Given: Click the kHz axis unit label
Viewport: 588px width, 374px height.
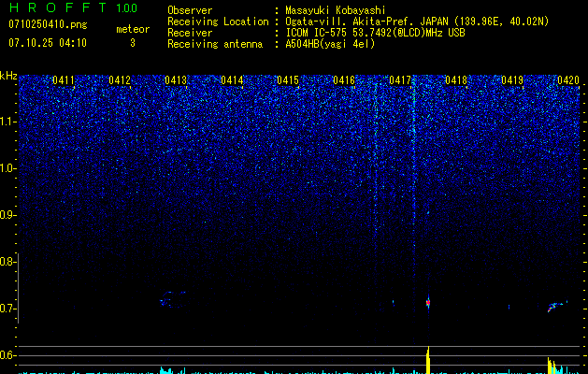Looking at the screenshot, I should pos(8,76).
